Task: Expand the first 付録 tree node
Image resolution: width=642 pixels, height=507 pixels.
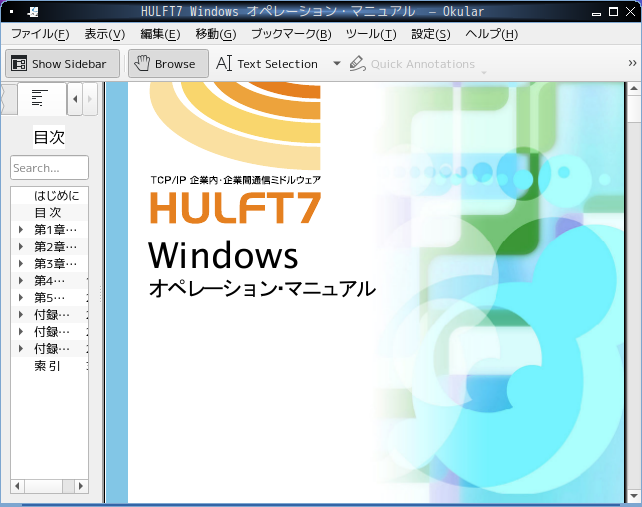Action: pos(20,315)
